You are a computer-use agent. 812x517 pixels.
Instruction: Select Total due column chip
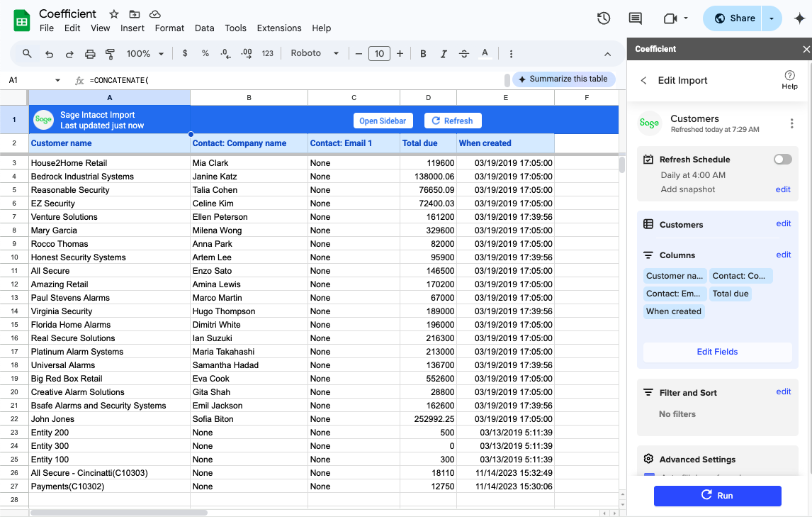731,294
